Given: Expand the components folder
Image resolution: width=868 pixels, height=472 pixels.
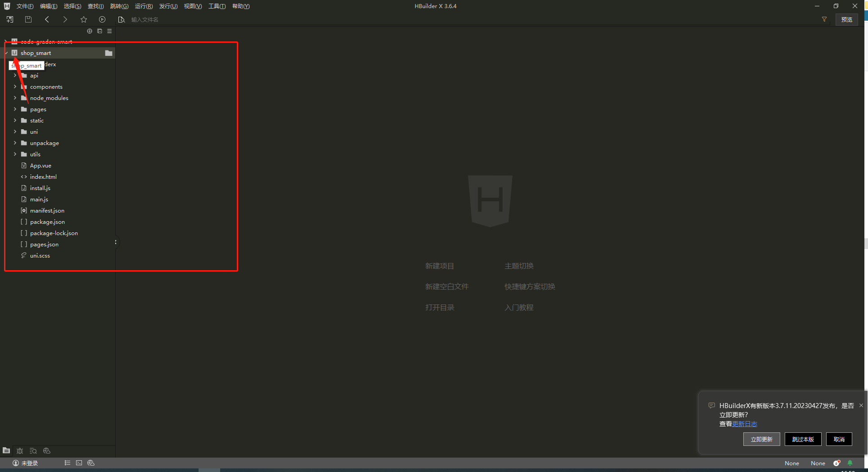Looking at the screenshot, I should point(15,86).
